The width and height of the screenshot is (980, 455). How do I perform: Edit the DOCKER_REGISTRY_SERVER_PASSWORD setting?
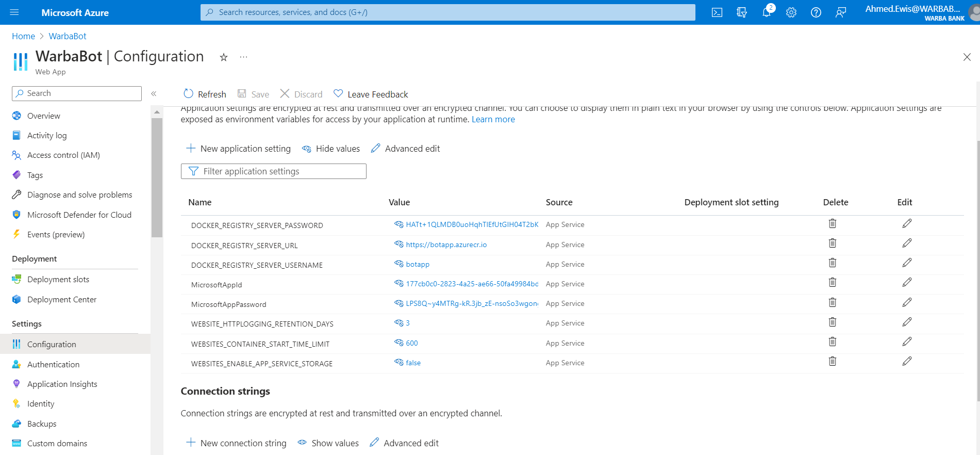coord(907,223)
